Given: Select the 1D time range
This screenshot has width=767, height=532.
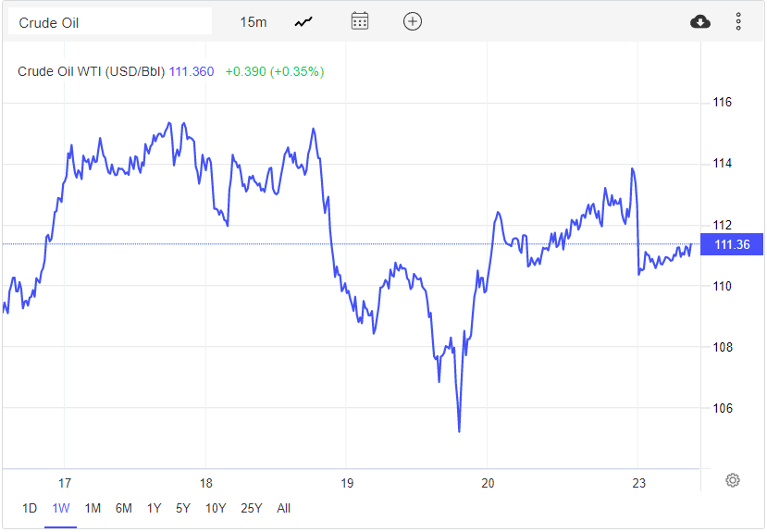Looking at the screenshot, I should pyautogui.click(x=30, y=508).
